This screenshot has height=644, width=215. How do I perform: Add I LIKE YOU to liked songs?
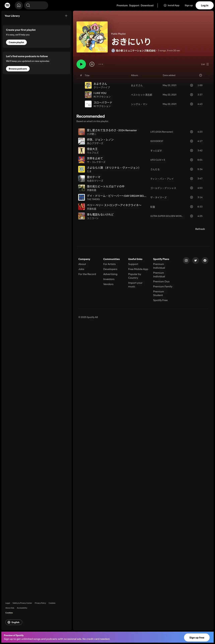coord(191,95)
